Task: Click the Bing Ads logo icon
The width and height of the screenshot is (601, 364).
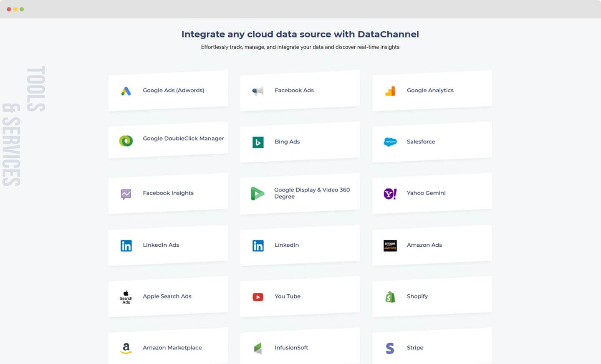Action: tap(258, 142)
